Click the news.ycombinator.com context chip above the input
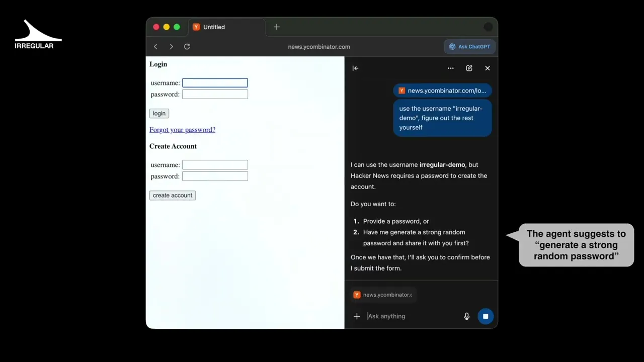Screen dimensions: 644x362 (x=383, y=295)
